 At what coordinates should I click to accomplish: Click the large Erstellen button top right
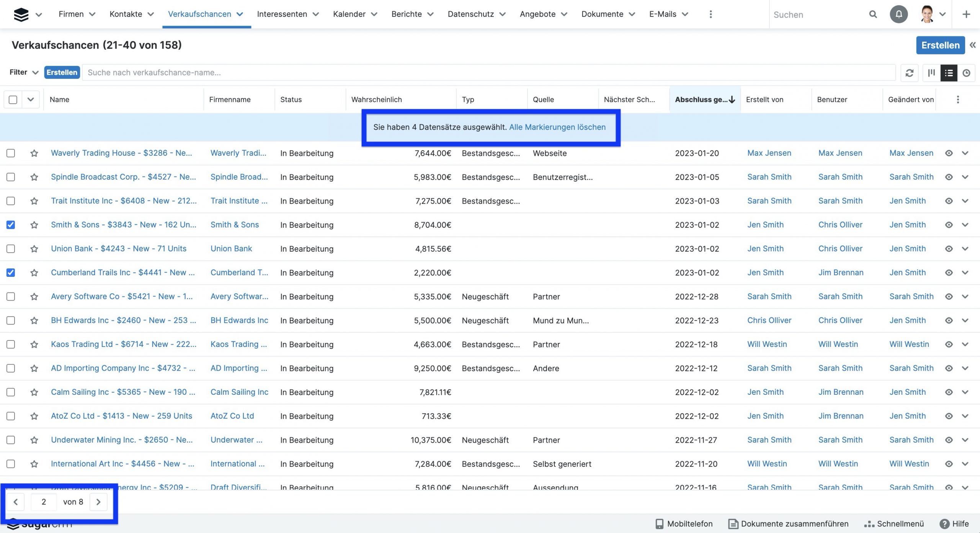[940, 45]
